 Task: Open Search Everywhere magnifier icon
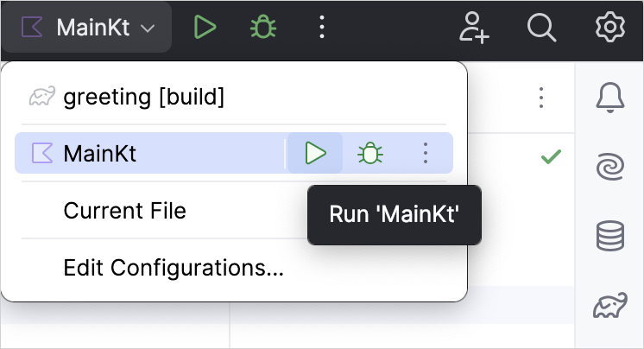coord(541,28)
